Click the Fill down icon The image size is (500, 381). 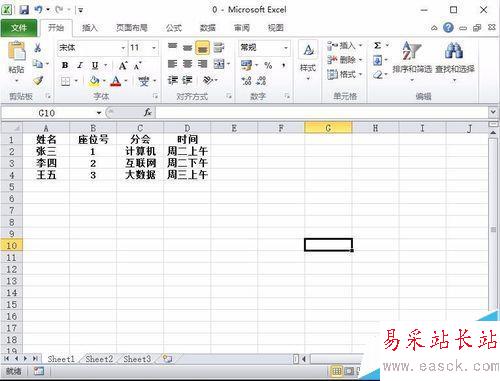pos(377,60)
